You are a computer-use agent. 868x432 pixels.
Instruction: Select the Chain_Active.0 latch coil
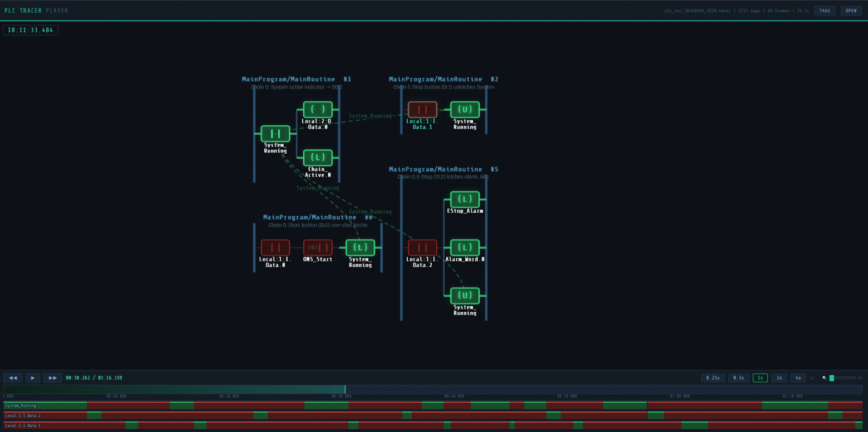click(318, 158)
